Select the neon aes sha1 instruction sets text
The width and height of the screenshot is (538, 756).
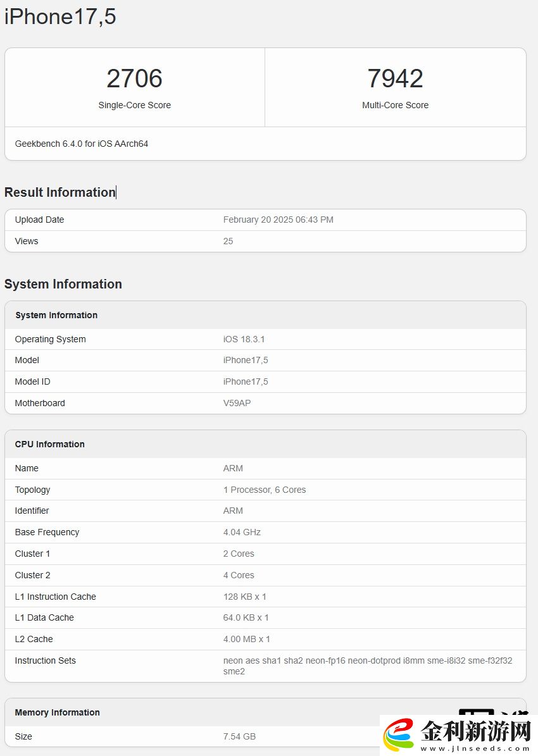(368, 666)
